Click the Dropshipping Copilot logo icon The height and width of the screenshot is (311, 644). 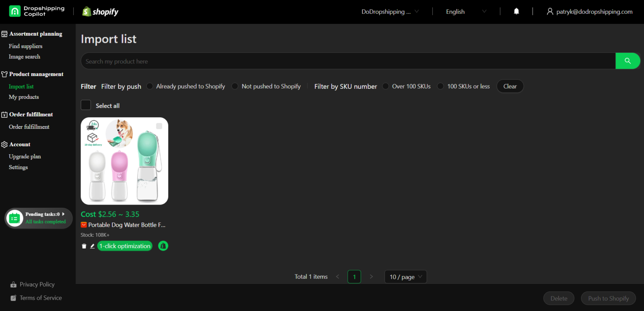tap(15, 11)
